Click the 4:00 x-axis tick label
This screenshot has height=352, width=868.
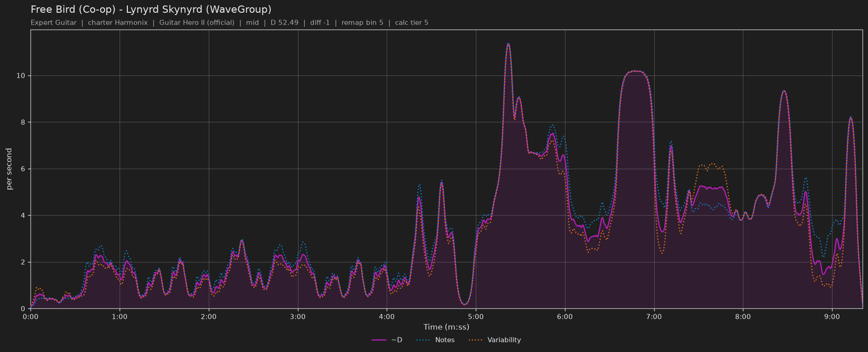pos(387,317)
